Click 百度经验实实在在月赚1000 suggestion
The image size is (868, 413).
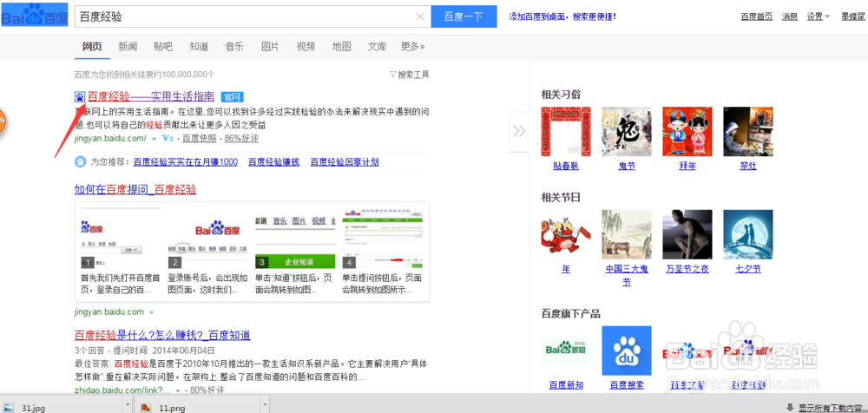(186, 162)
